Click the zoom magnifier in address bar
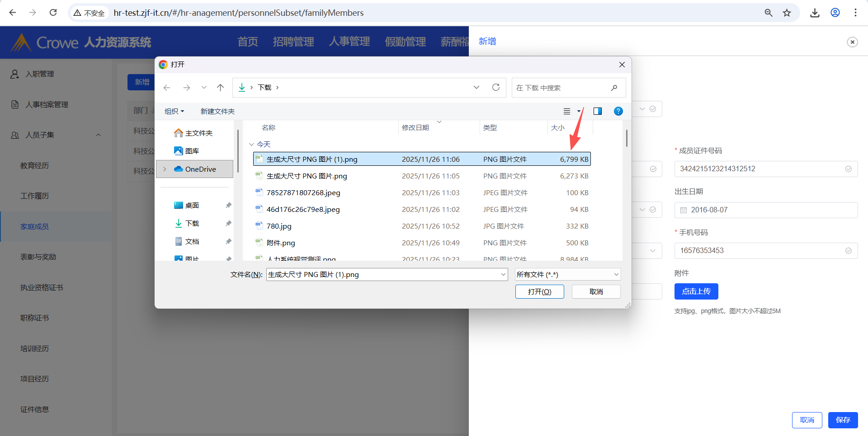This screenshot has width=868, height=436. (x=769, y=13)
